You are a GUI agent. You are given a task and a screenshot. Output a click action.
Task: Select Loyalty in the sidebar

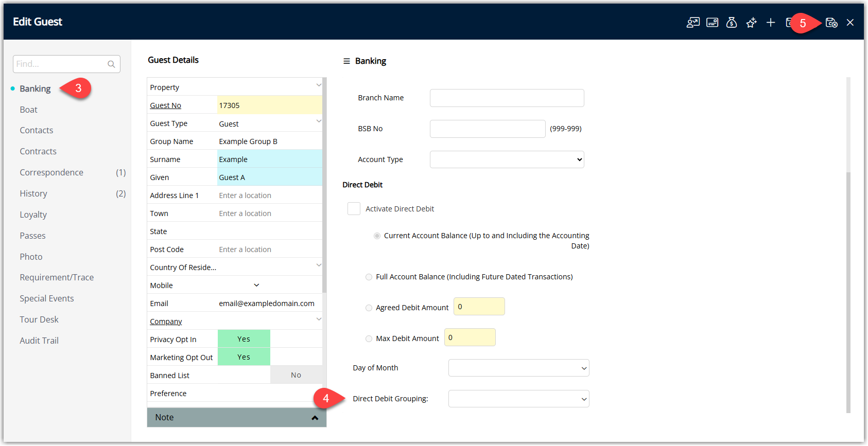coord(33,215)
